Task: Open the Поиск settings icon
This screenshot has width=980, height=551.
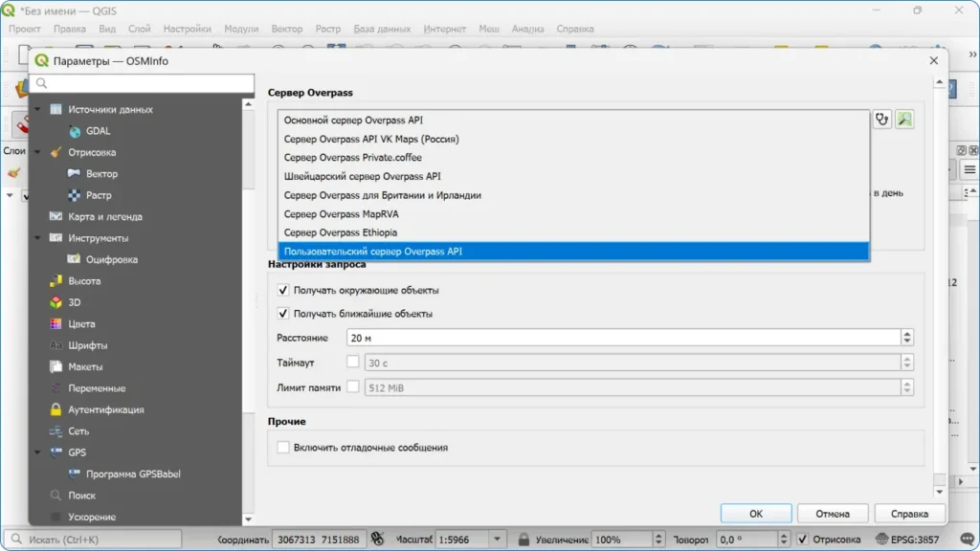Action: tap(56, 495)
